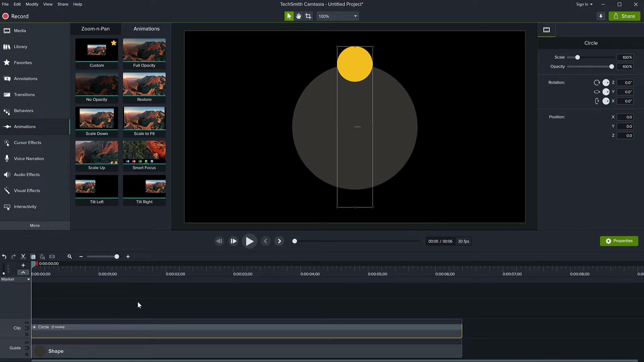Toggle visibility of the Guide track
Image resolution: width=644 pixels, height=362 pixels.
[27, 343]
